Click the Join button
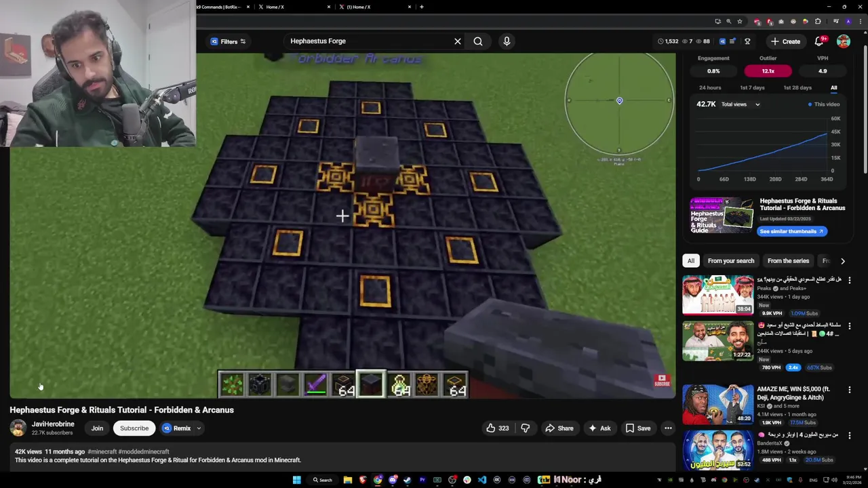The image size is (868, 488). click(x=97, y=428)
